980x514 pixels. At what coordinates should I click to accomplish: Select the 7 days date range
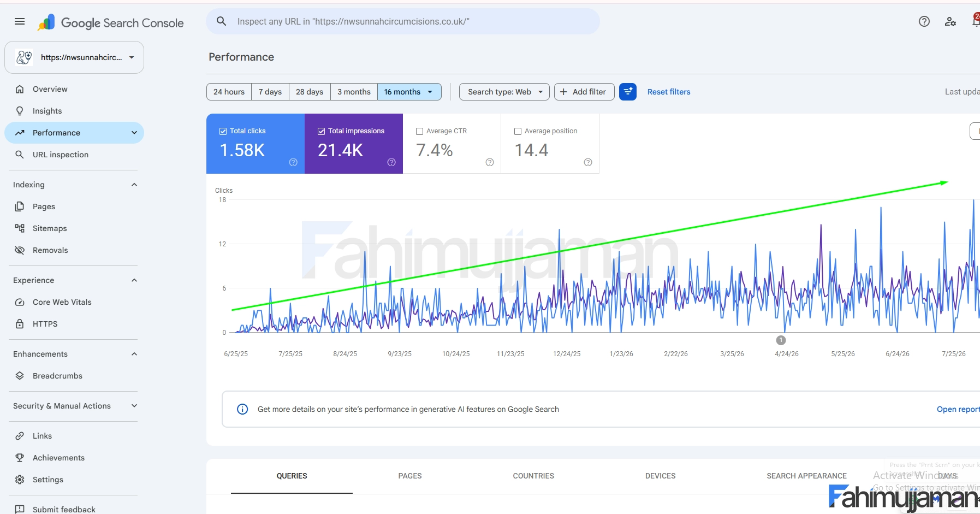point(270,92)
